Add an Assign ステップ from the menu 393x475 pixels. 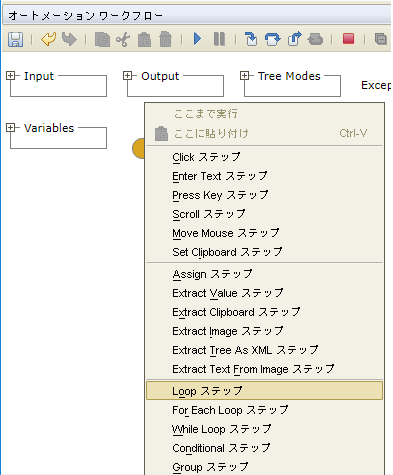[264, 274]
